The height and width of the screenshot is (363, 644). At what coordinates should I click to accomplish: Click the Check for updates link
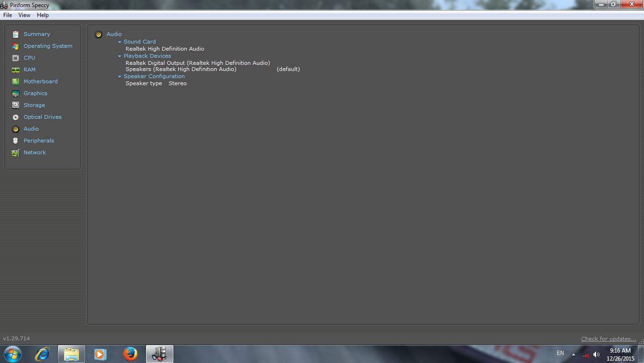click(x=608, y=339)
